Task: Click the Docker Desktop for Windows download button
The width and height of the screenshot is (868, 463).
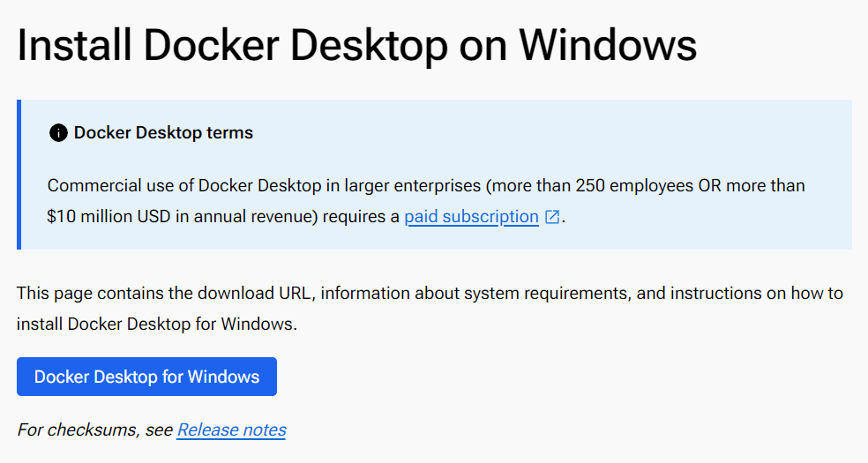Action: pos(146,377)
